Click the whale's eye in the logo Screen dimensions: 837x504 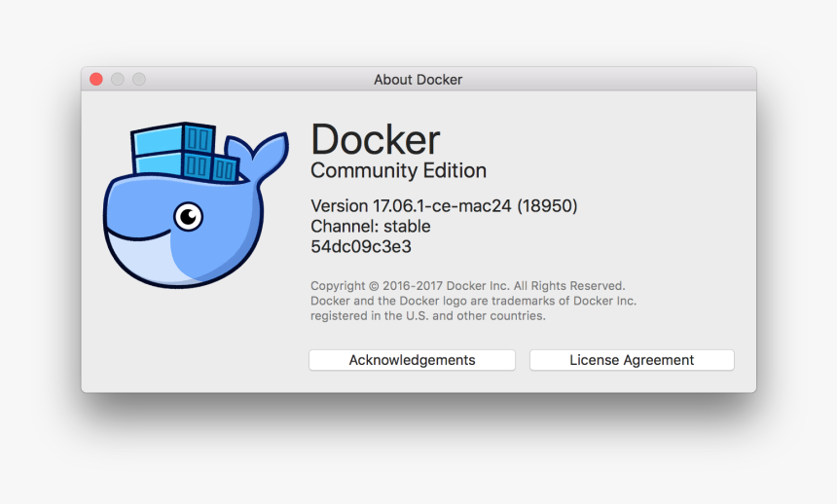pos(188,216)
